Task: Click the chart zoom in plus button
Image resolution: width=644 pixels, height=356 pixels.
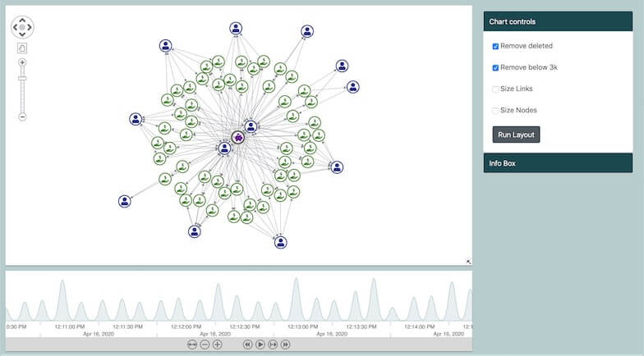Action: pos(22,62)
